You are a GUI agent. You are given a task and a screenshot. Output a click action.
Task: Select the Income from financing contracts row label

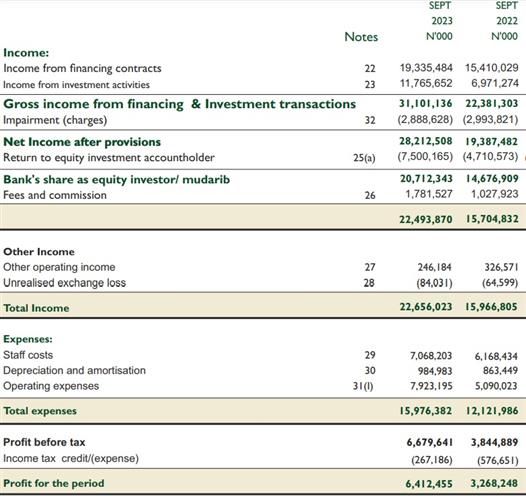(x=82, y=68)
